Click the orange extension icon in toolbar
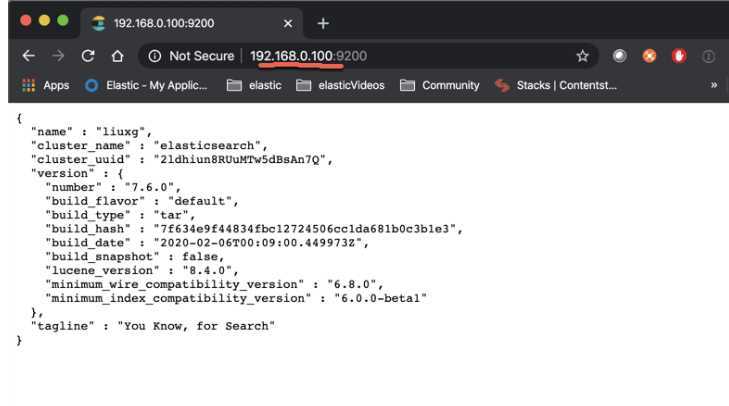 [x=649, y=56]
